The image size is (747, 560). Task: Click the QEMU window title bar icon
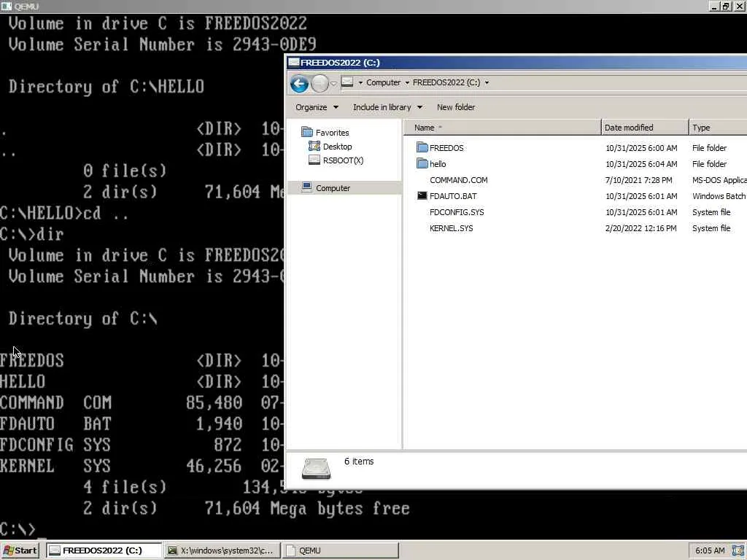click(x=7, y=6)
